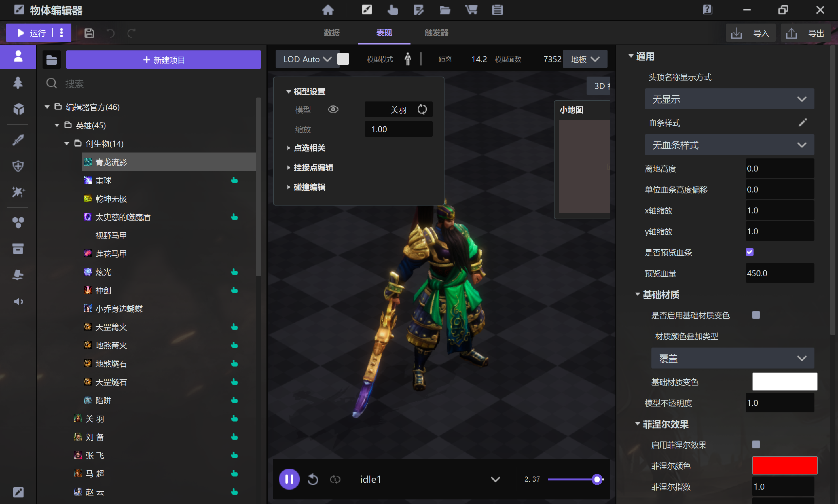Image resolution: width=838 pixels, height=504 pixels.
Task: Open run options three-dot menu
Action: pos(62,33)
